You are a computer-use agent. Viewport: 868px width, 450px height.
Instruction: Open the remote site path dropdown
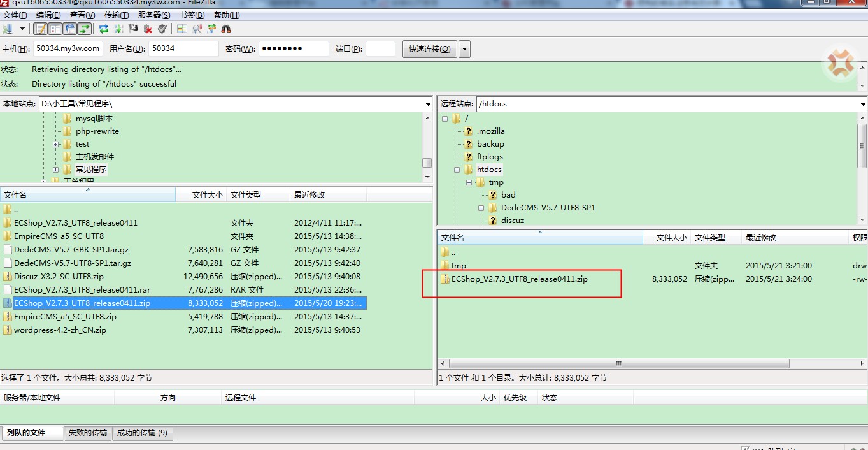click(863, 104)
